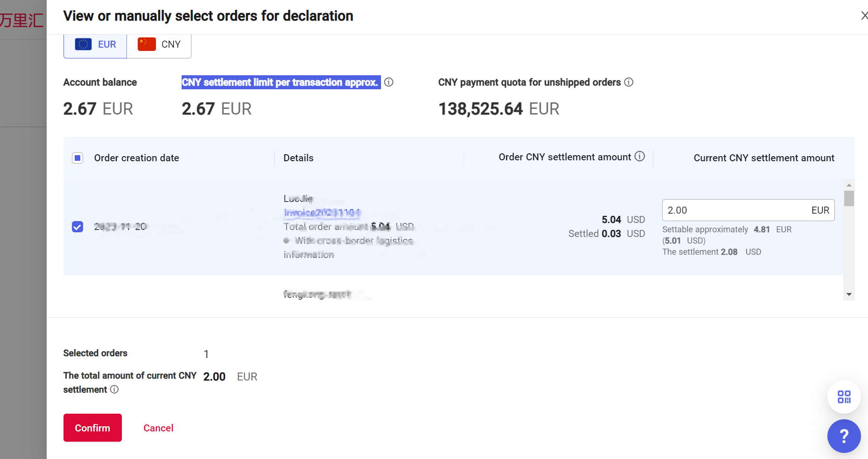Close the declaration dialog with X
Image resolution: width=868 pixels, height=459 pixels.
(864, 16)
